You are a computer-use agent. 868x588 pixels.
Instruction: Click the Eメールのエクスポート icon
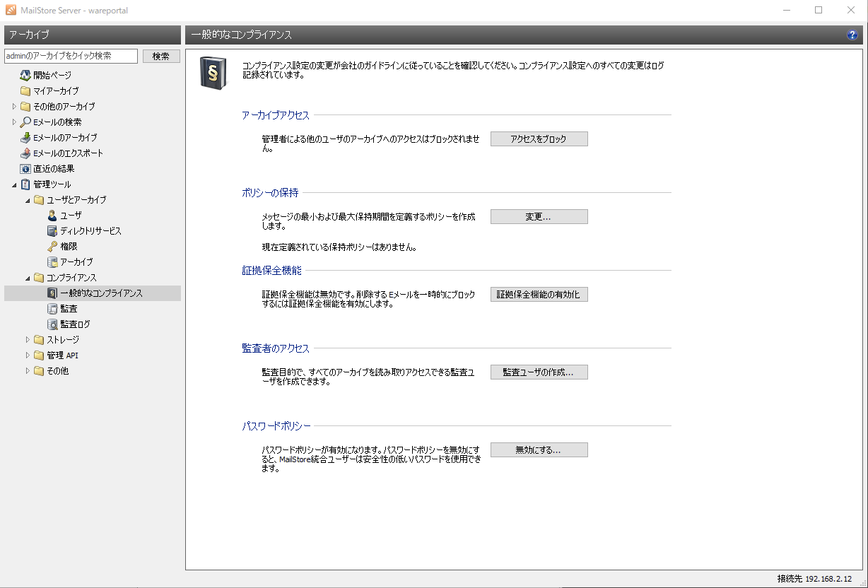coord(25,153)
